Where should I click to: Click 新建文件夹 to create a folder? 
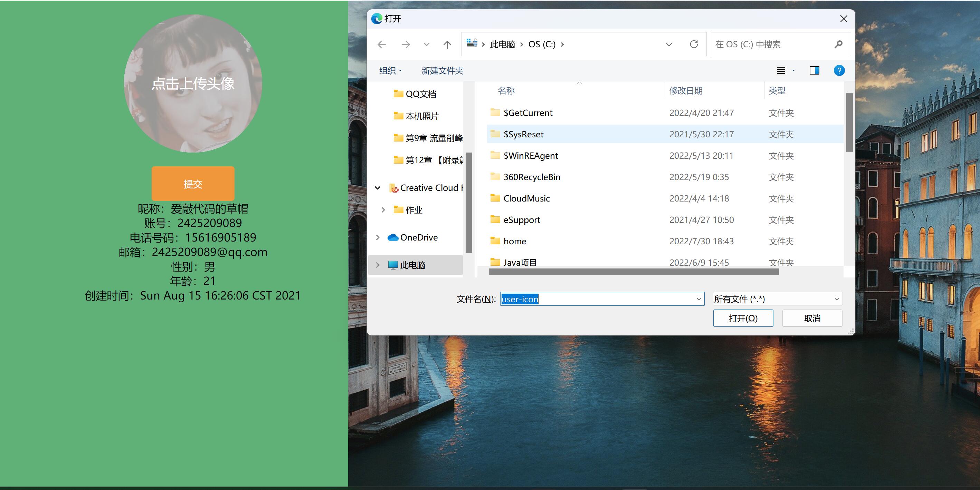pyautogui.click(x=442, y=70)
